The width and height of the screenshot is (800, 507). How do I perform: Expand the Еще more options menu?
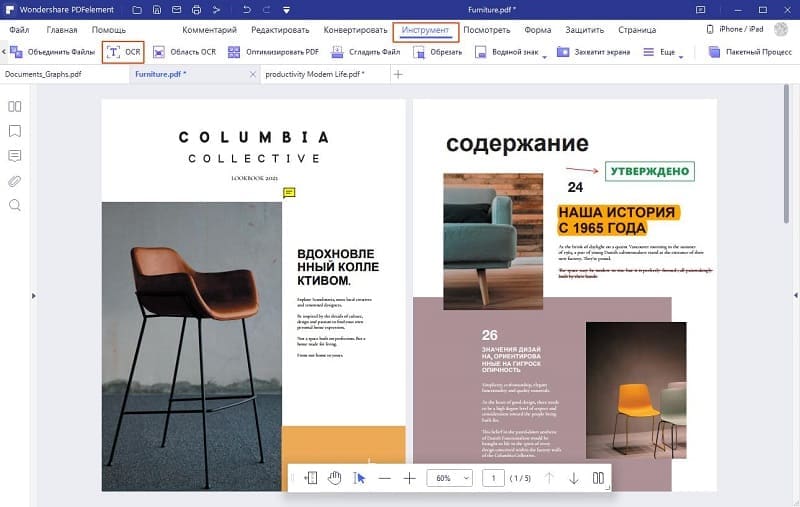(663, 52)
